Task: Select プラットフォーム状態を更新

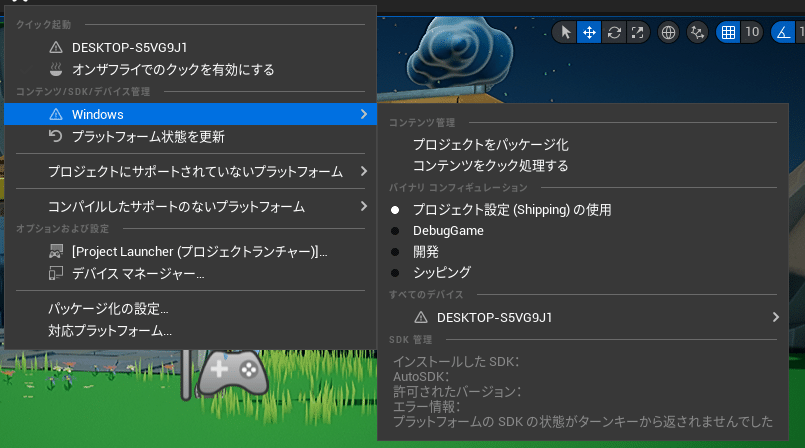Action: pos(190,137)
